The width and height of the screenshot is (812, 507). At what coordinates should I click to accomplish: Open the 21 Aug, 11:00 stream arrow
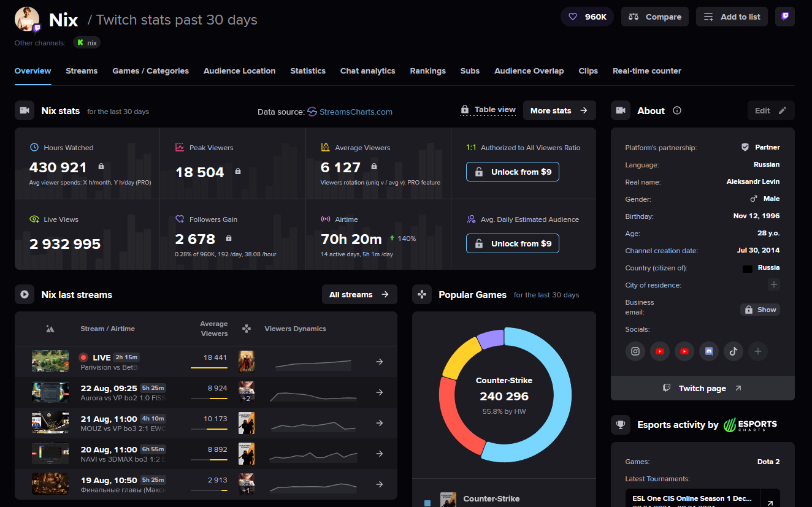pyautogui.click(x=380, y=423)
